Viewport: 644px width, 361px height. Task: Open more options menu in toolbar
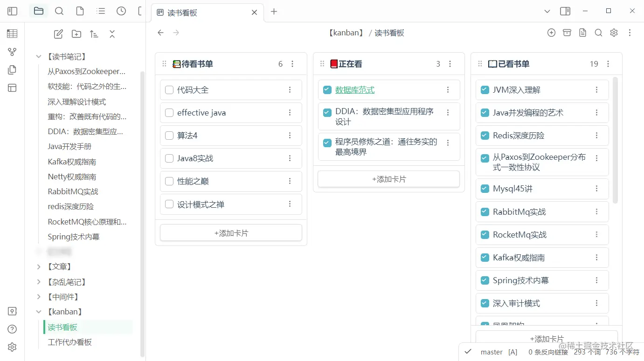pos(630,33)
